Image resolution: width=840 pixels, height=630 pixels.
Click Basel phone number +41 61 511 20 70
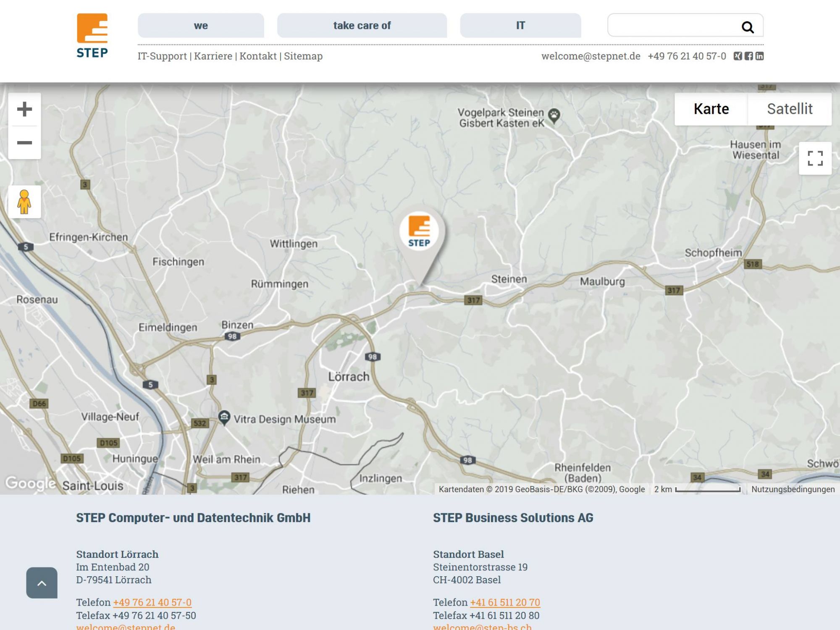coord(505,602)
